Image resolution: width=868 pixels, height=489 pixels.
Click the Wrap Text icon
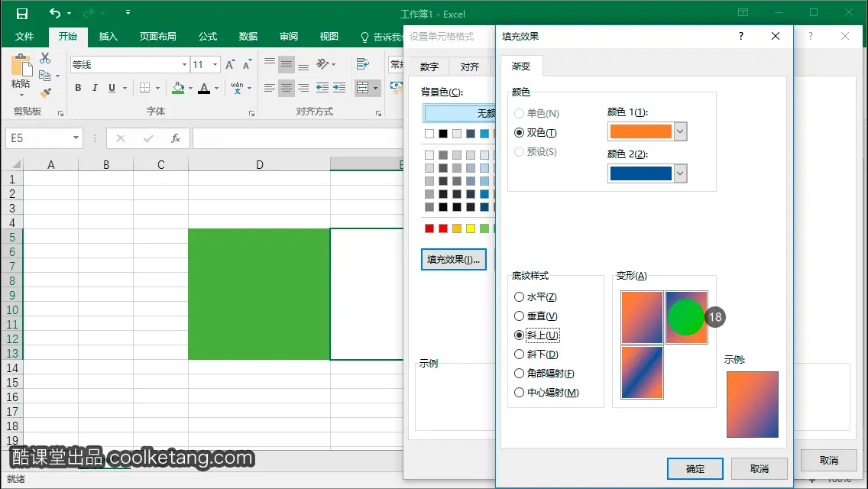pos(363,64)
